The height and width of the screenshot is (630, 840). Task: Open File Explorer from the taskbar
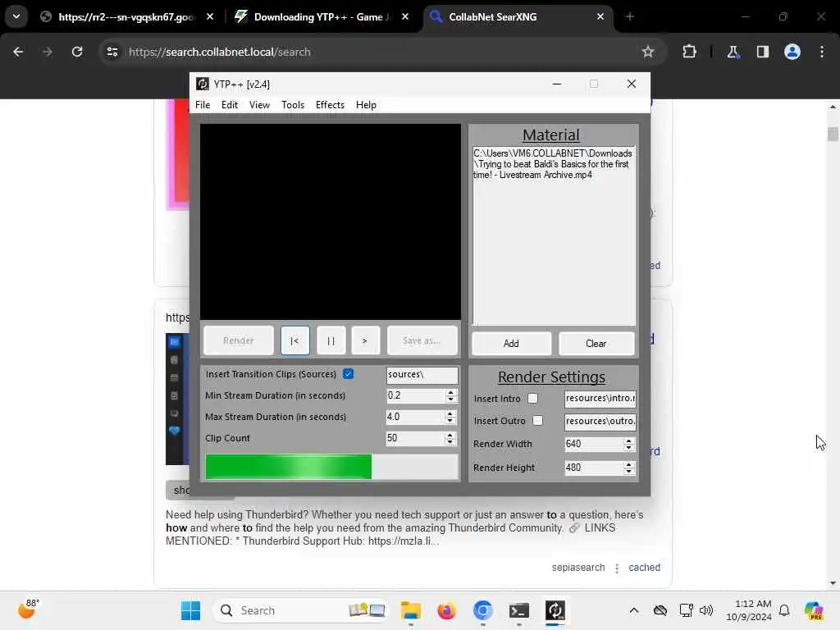tap(410, 610)
